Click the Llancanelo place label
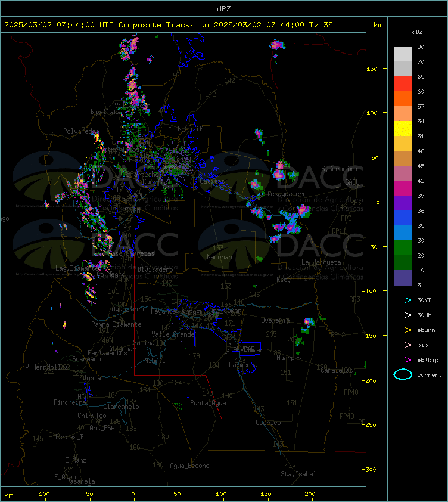The image size is (448, 502). point(121,407)
